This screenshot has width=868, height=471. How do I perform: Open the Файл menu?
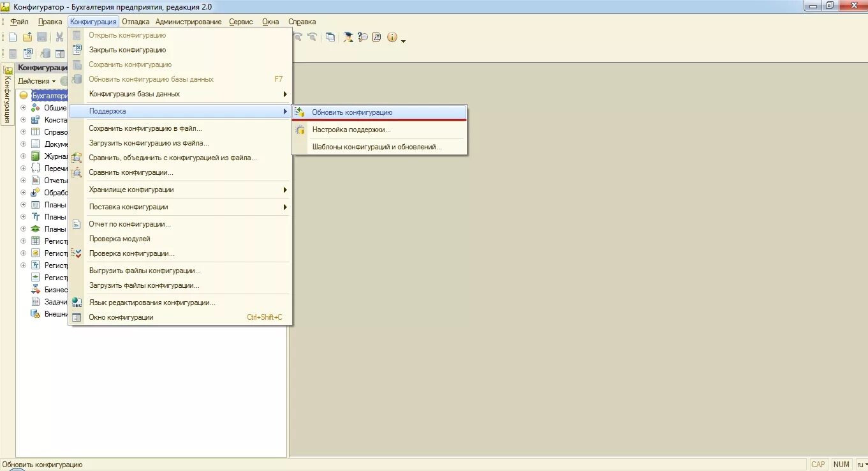[x=20, y=22]
